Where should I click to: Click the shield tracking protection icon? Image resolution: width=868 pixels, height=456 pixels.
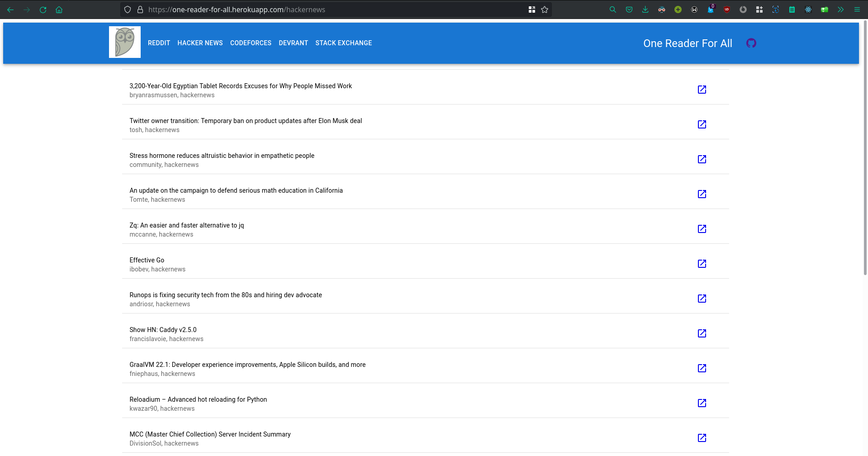tap(128, 9)
